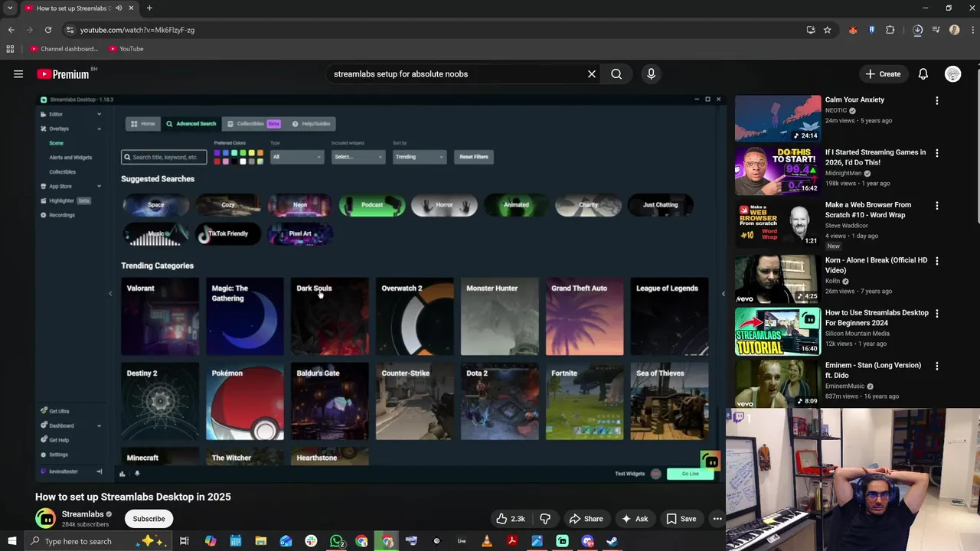Open the Collectibles Beta tab

pos(254,124)
